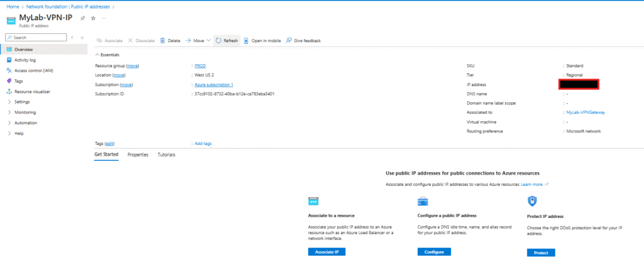644x275 pixels.
Task: Switch to the Tutorials tab
Action: 166,155
